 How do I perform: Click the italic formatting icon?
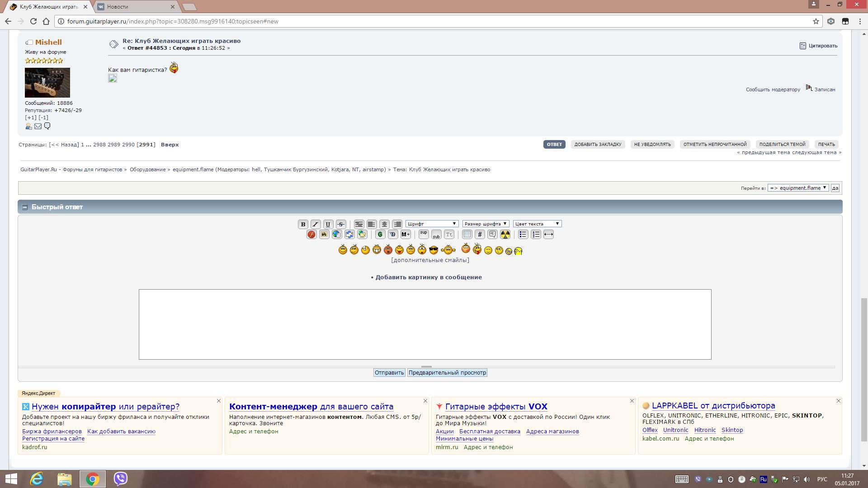point(316,224)
